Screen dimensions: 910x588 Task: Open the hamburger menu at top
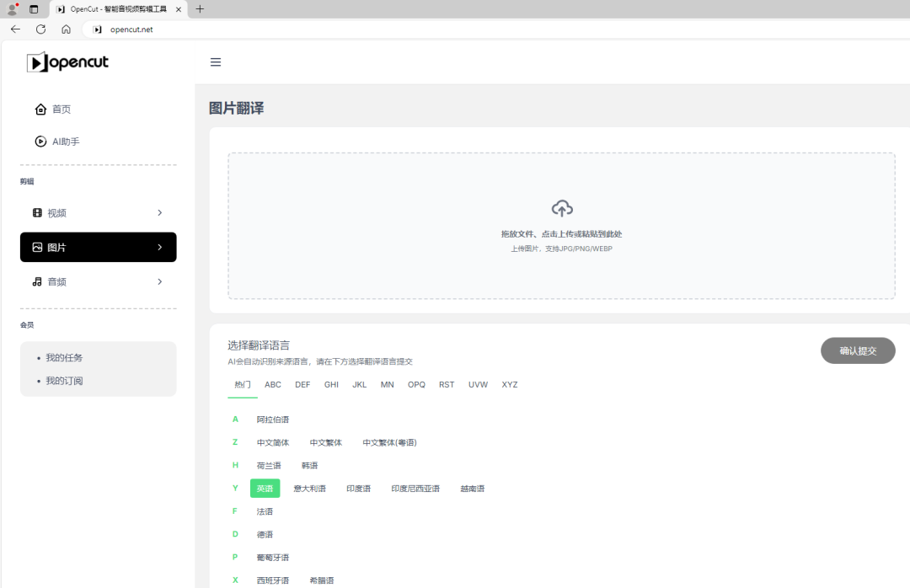[216, 61]
